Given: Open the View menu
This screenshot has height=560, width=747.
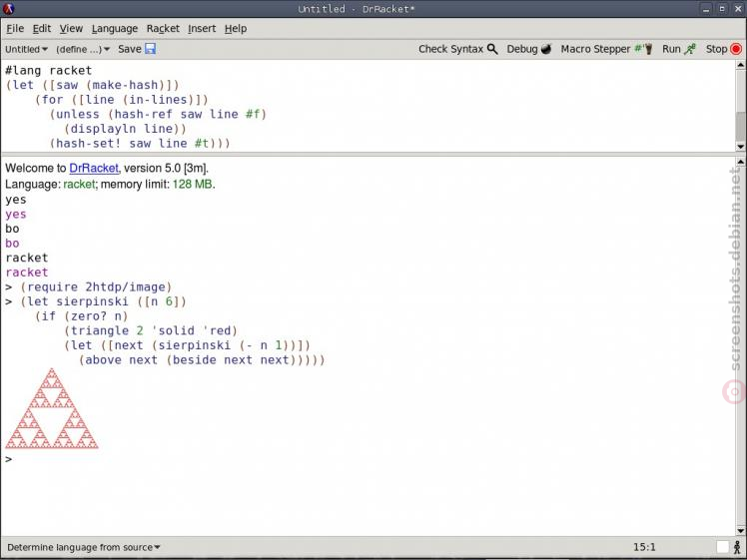Looking at the screenshot, I should click(71, 29).
